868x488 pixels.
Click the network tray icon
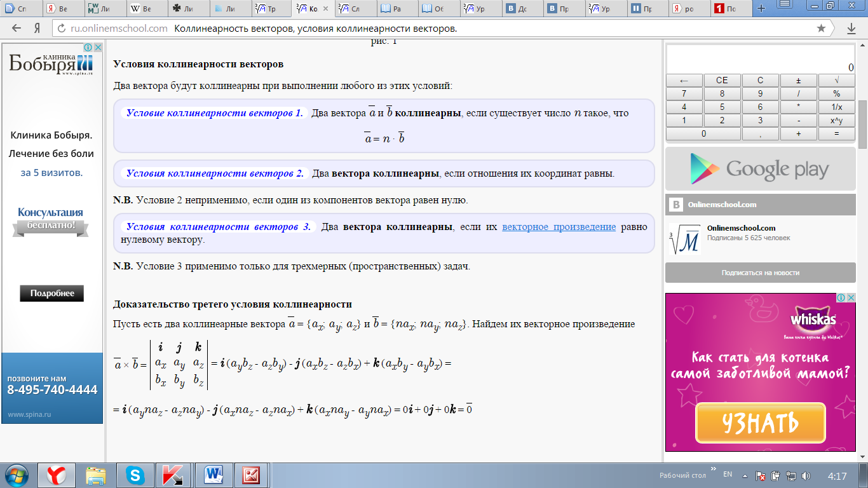pyautogui.click(x=791, y=476)
